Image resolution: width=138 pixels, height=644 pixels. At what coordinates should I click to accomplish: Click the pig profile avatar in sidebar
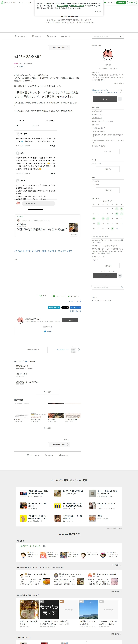pos(108,55)
